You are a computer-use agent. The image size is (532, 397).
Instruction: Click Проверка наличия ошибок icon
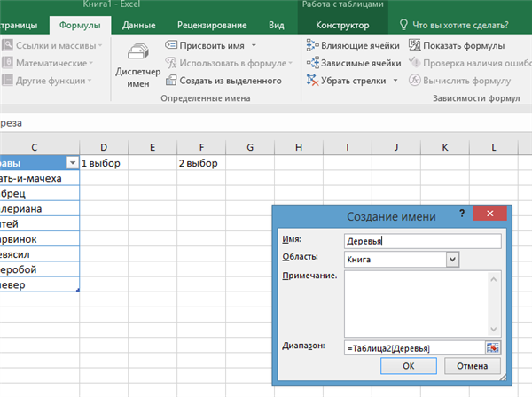(415, 63)
